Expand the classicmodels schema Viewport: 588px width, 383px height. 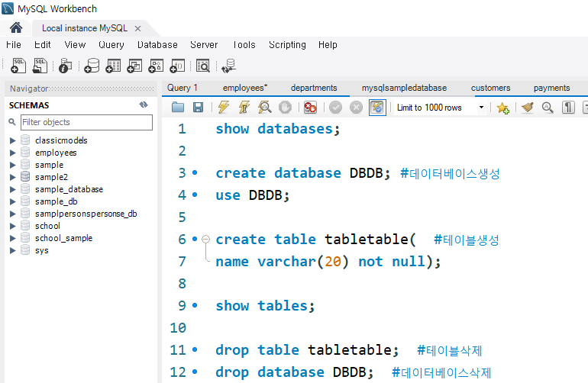click(x=13, y=140)
